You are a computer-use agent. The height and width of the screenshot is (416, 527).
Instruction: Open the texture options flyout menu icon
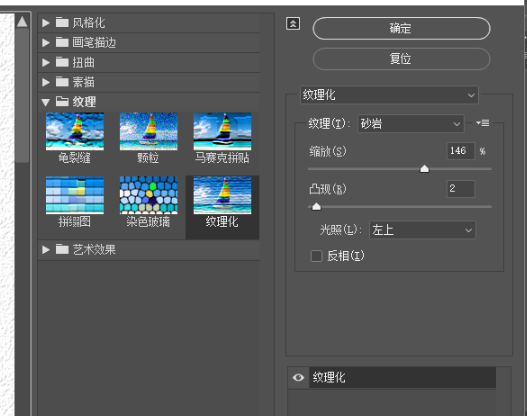[483, 123]
